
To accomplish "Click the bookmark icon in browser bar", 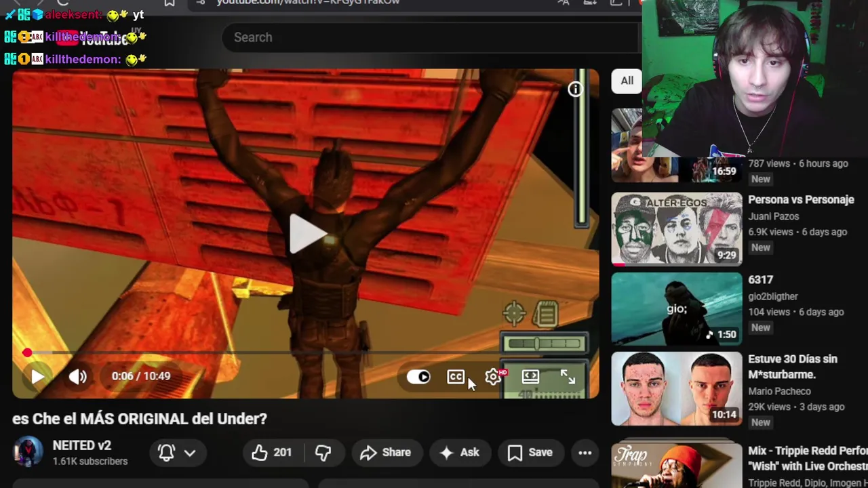I will [x=170, y=3].
